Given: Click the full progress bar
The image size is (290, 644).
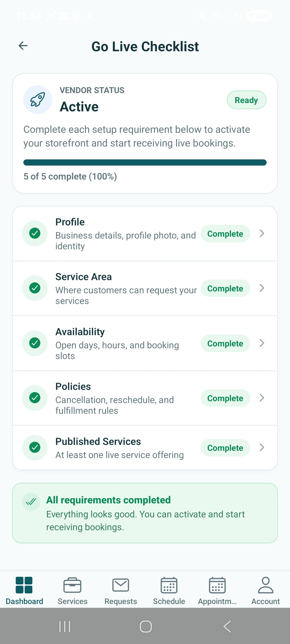Looking at the screenshot, I should [x=145, y=162].
